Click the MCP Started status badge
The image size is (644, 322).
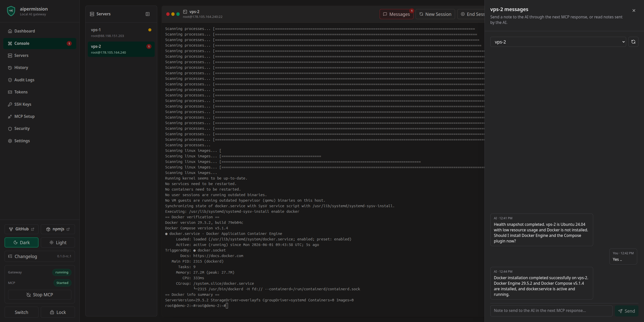coord(62,283)
